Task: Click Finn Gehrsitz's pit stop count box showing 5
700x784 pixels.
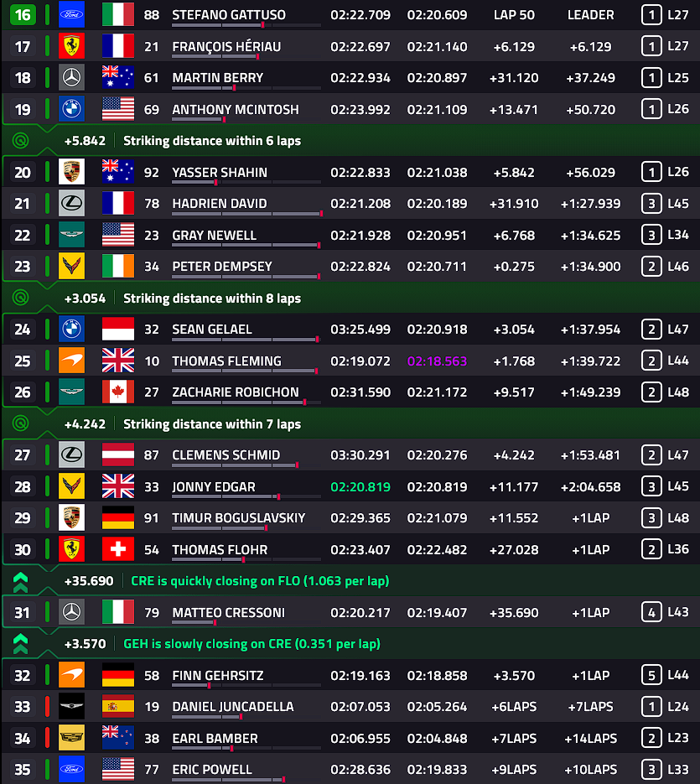Action: click(651, 676)
